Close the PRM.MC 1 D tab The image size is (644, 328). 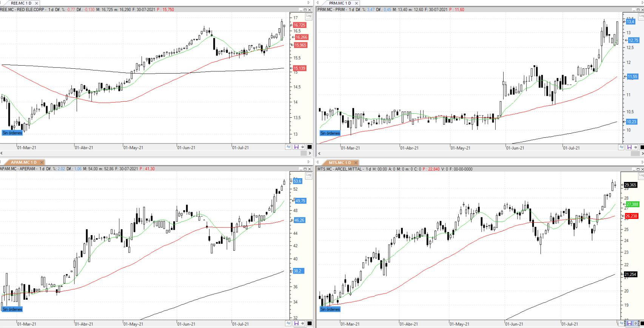coord(356,3)
